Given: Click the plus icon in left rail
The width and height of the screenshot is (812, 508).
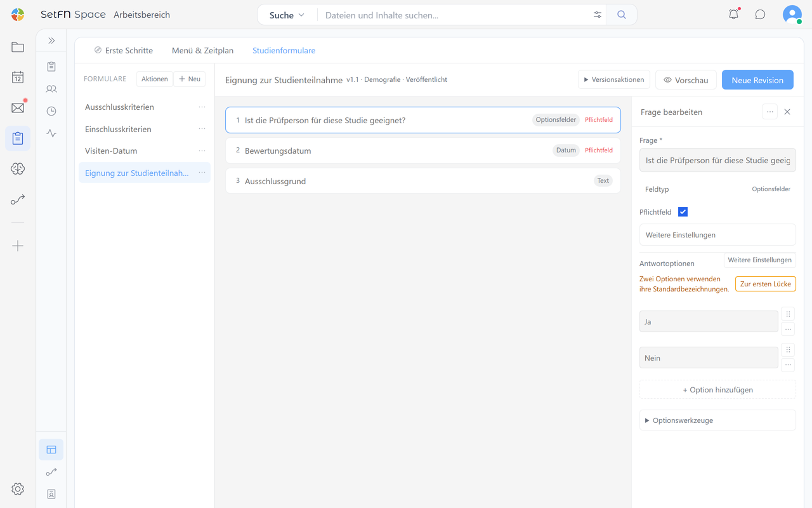Looking at the screenshot, I should (x=18, y=246).
